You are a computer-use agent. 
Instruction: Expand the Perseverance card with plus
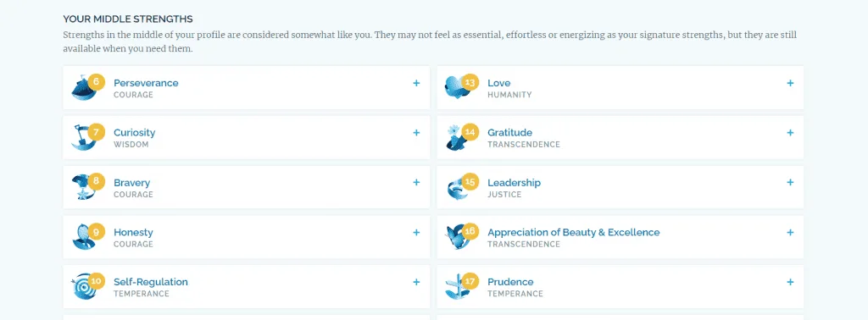click(x=416, y=84)
